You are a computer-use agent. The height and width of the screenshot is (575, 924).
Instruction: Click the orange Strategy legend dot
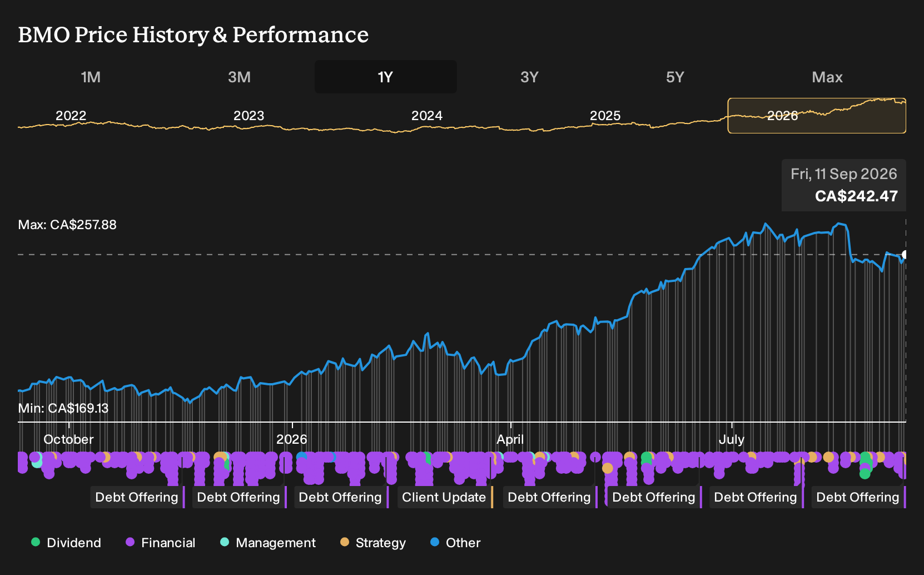tap(345, 542)
